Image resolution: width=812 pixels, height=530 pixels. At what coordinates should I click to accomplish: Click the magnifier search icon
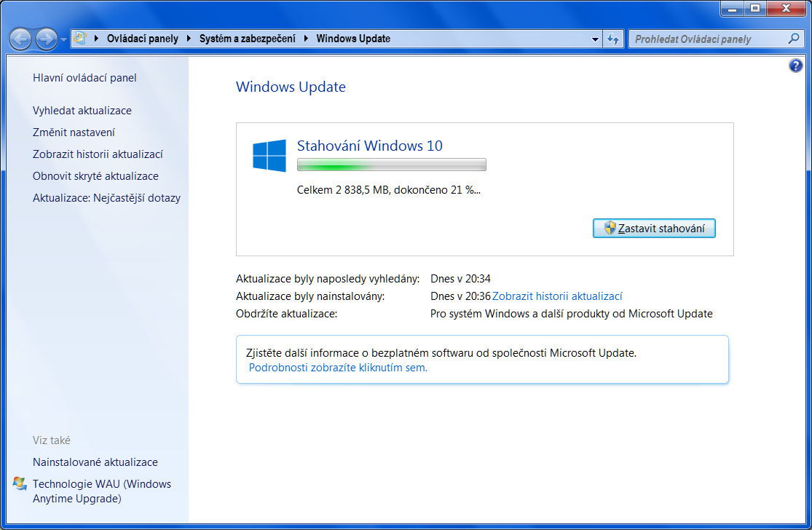tap(793, 39)
